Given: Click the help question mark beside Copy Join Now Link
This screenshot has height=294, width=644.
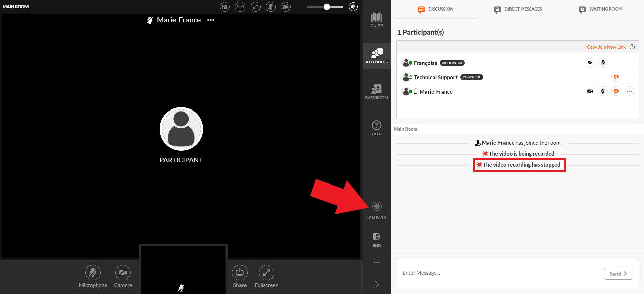Looking at the screenshot, I should click(632, 47).
